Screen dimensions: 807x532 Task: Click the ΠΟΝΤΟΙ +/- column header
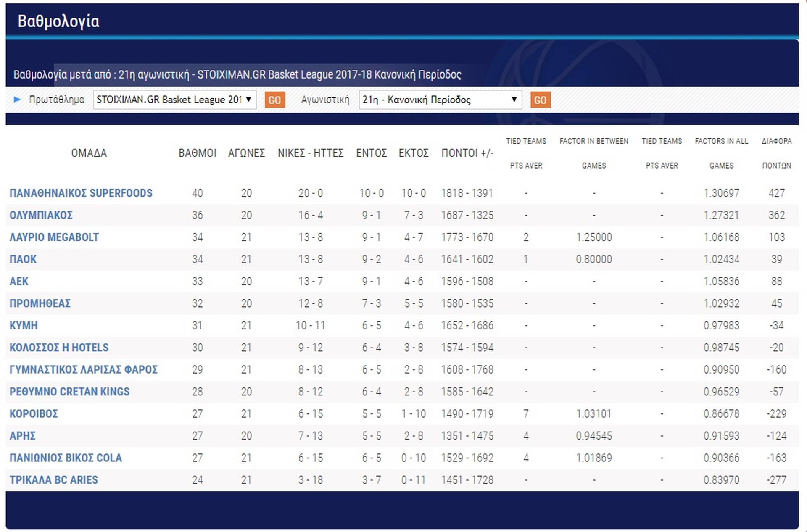click(467, 153)
